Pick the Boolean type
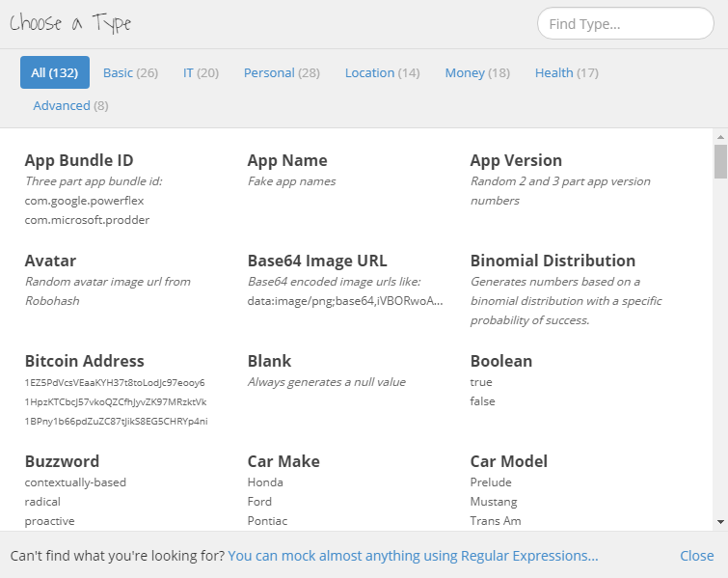 (x=501, y=361)
